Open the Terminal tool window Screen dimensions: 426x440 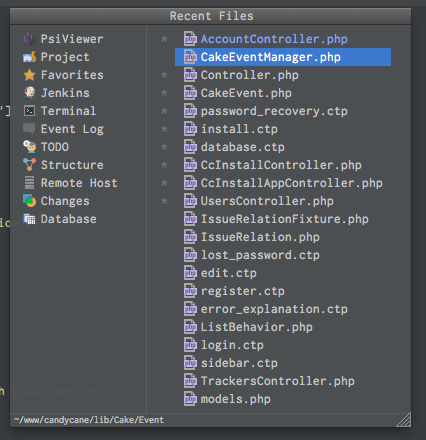[68, 111]
